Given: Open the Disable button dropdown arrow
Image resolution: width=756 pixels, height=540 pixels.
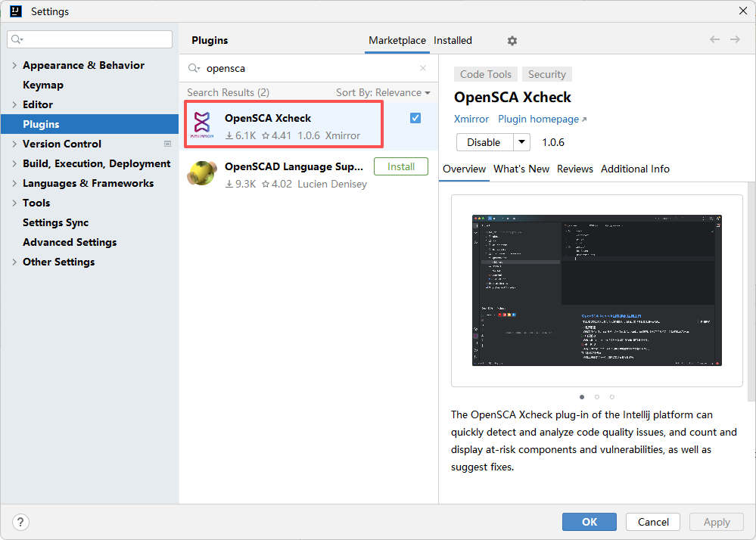Looking at the screenshot, I should coord(521,143).
